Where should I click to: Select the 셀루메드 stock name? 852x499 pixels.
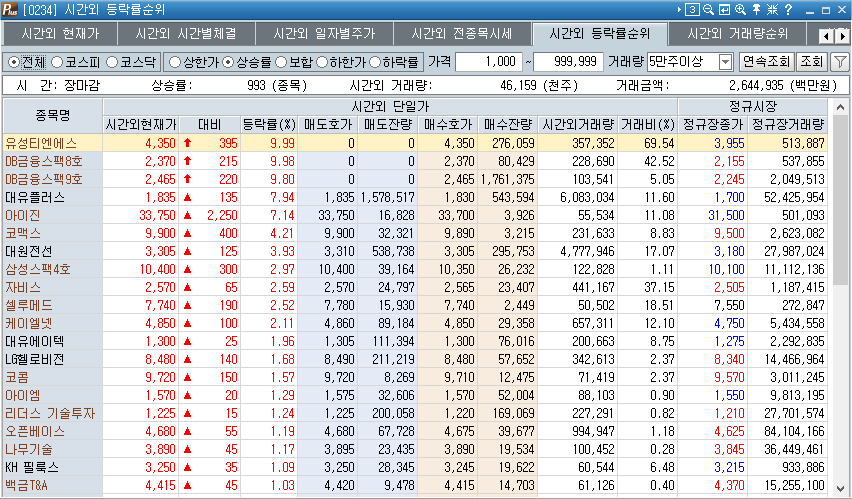pos(29,305)
